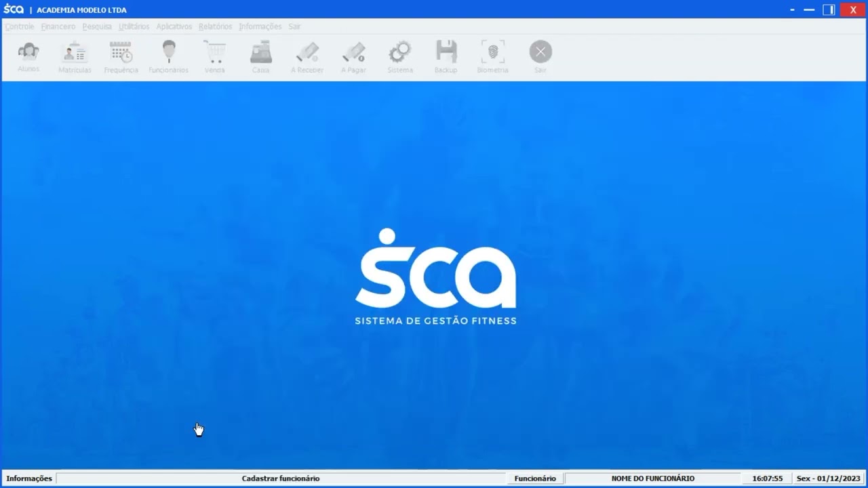Open the Informações menu
Viewport: 868px width, 488px height.
[x=260, y=26]
